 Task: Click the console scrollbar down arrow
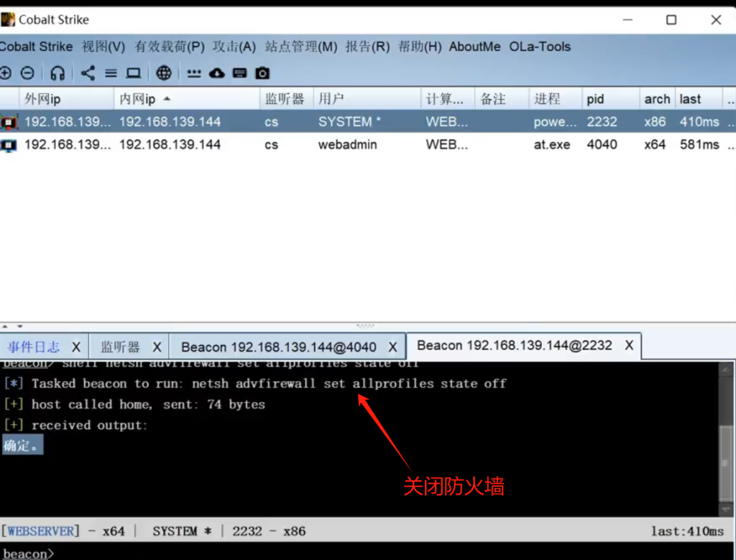click(726, 509)
